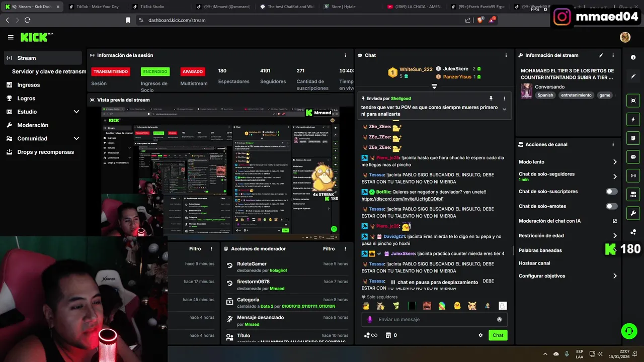Screen dimensions: 644x362
Task: Expand the Comunidad sidebar section
Action: pos(76,138)
